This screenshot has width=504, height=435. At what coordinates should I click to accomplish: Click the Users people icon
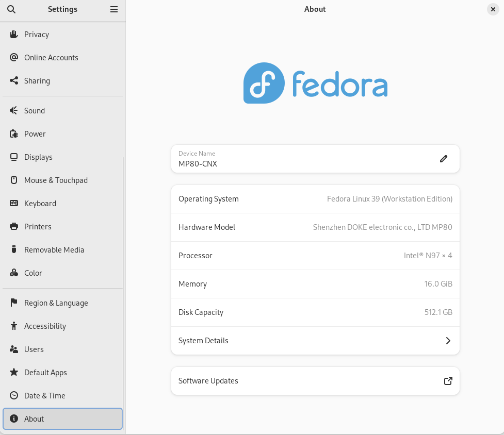tap(14, 349)
